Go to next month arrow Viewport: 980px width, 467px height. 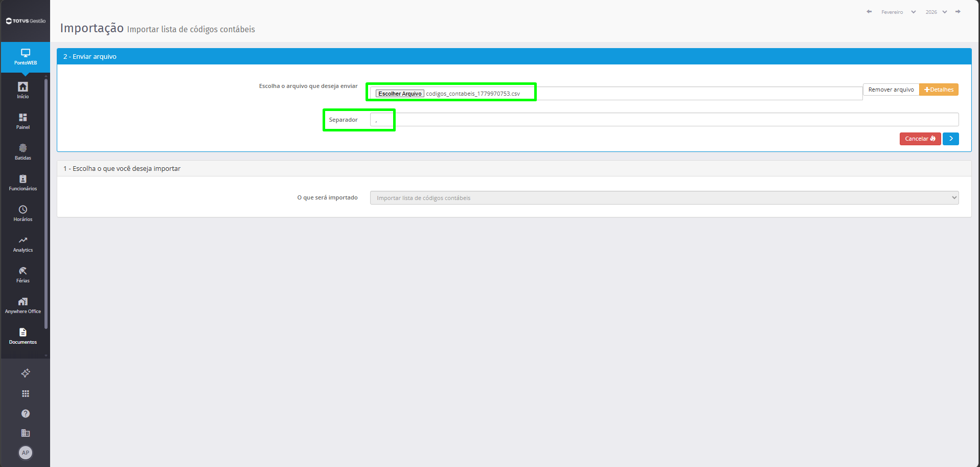(958, 12)
